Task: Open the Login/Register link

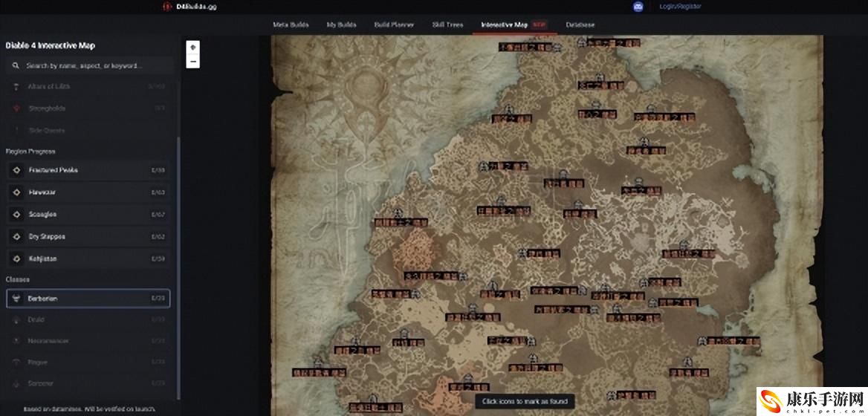Action: click(680, 7)
